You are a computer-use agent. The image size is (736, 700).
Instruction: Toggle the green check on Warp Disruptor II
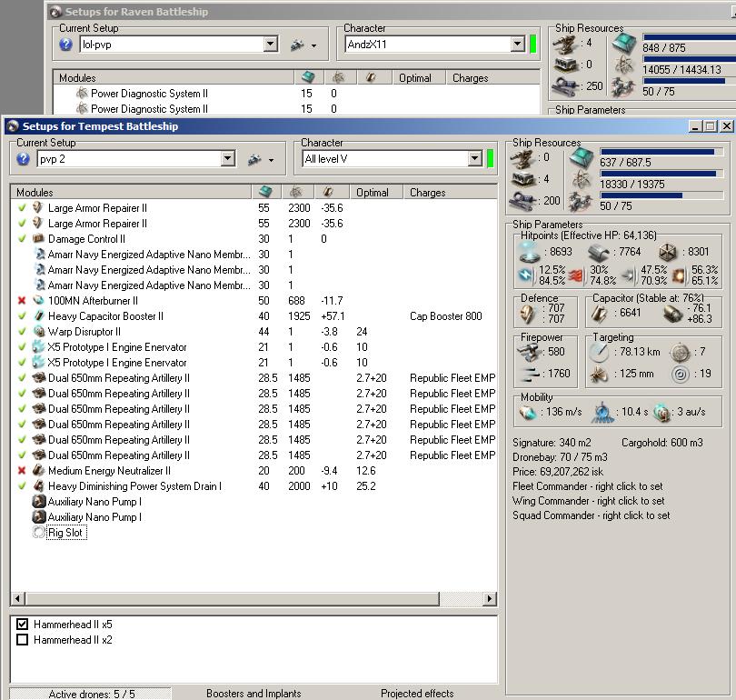[22, 332]
